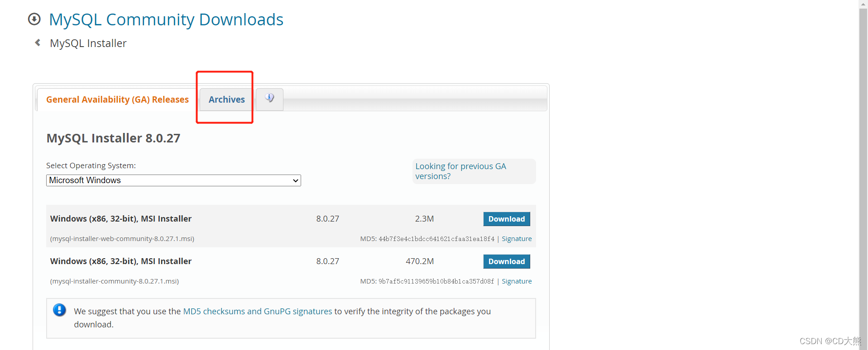Go back using the arrow before MySQL Installer
This screenshot has width=868, height=350.
pos(38,43)
